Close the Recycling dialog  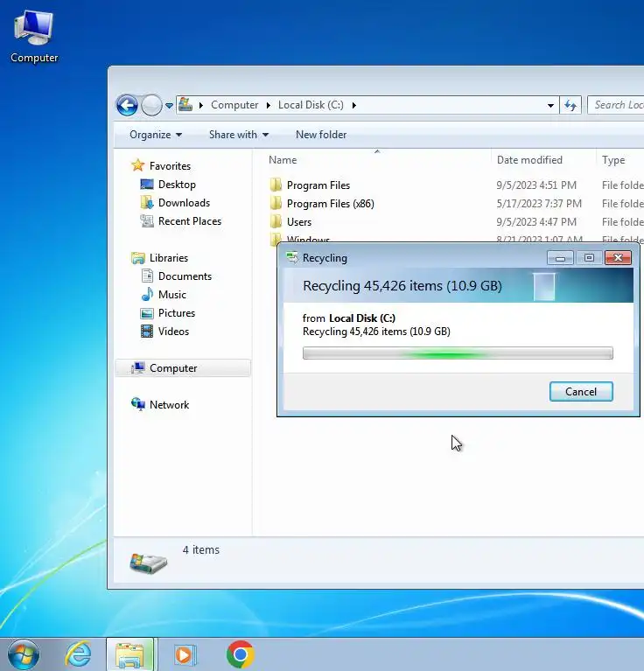pos(618,257)
